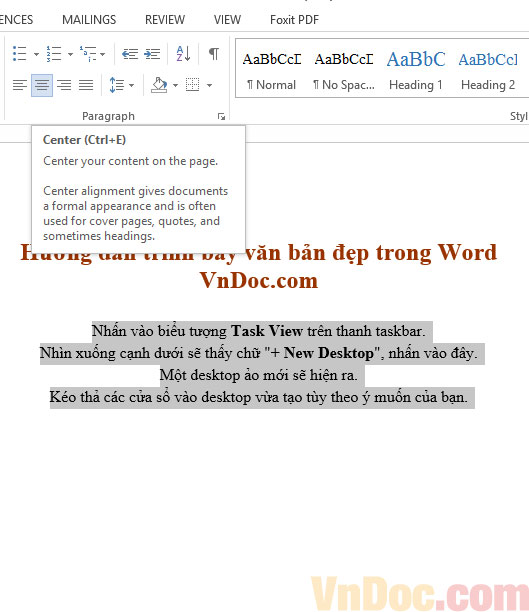Open shading color dropdown arrow
Viewport: 529px width, 612px height.
click(175, 85)
